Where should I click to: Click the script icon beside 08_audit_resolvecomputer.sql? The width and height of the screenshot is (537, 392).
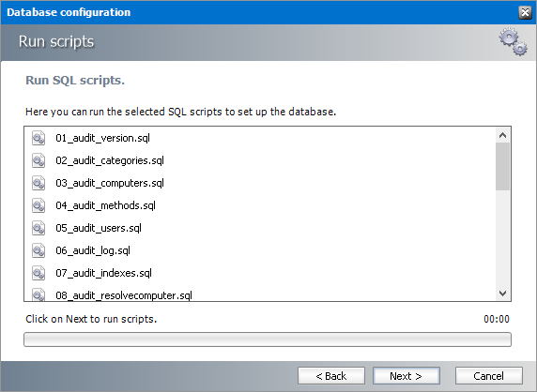click(38, 294)
